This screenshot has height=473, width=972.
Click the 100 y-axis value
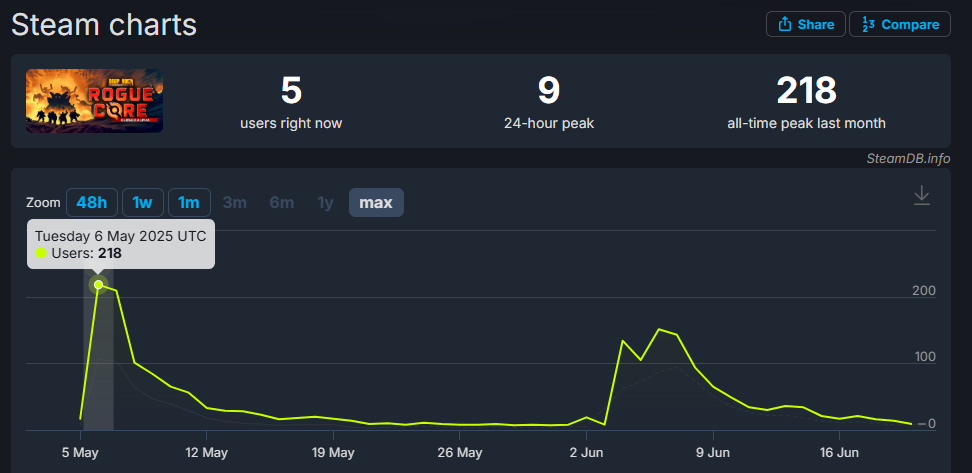924,357
